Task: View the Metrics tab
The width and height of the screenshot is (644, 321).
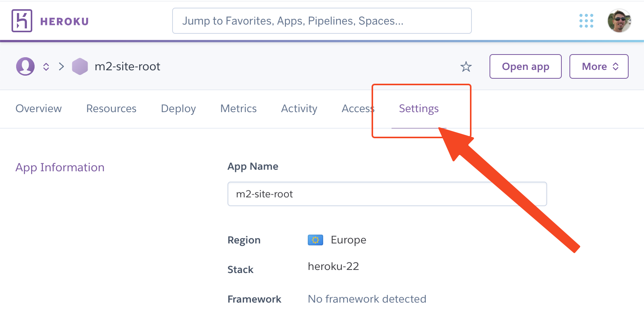Action: coord(239,109)
